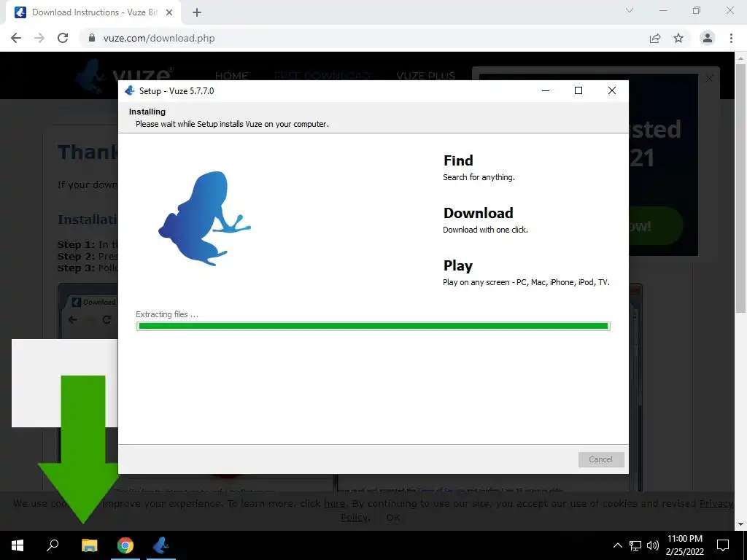Open the Chrome three-dot menu
This screenshot has height=560, width=747.
731,38
